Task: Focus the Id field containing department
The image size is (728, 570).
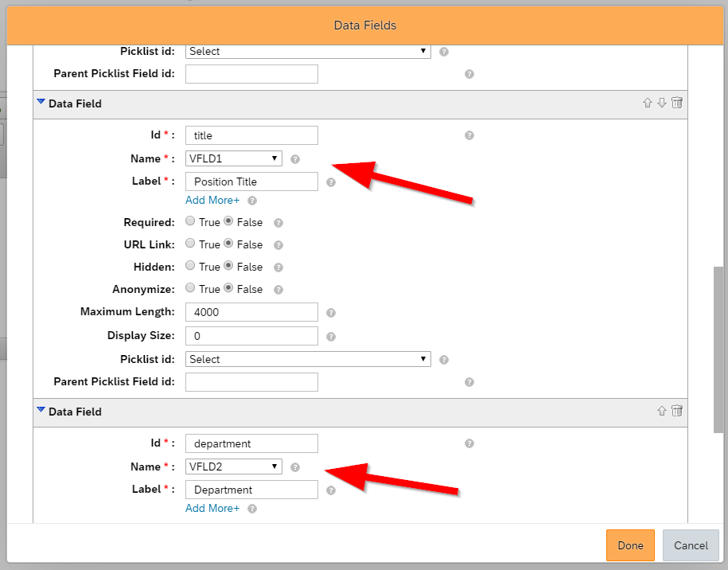Action: click(x=251, y=443)
